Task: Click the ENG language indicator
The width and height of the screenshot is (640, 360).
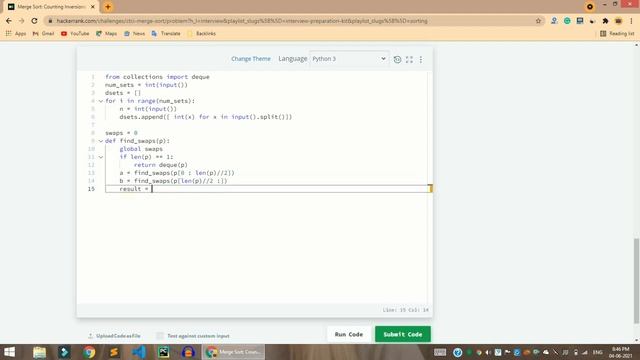Action: (x=598, y=352)
